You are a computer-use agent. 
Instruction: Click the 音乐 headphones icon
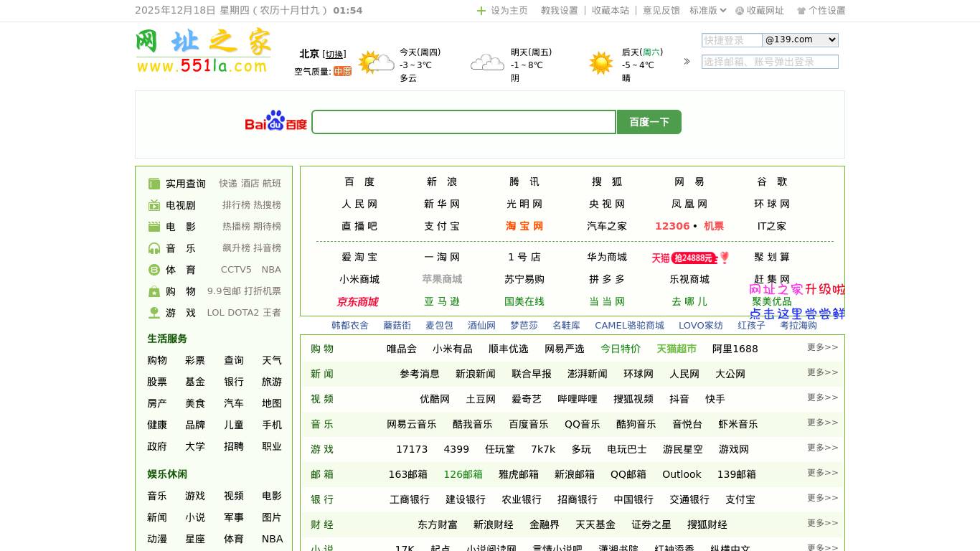(154, 248)
